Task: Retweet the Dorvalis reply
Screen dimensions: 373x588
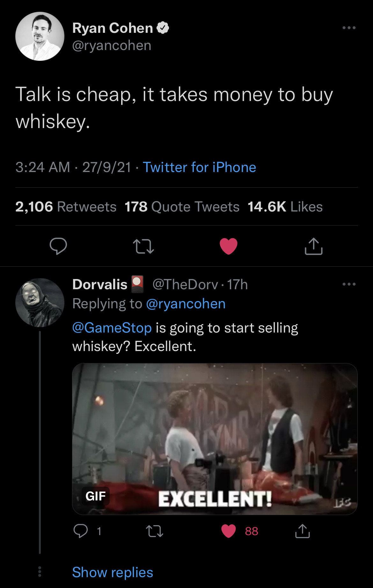Action: pos(155,531)
